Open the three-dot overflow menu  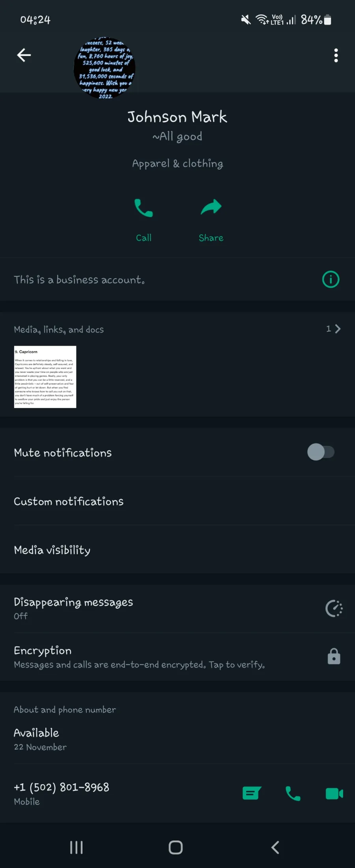pyautogui.click(x=336, y=56)
